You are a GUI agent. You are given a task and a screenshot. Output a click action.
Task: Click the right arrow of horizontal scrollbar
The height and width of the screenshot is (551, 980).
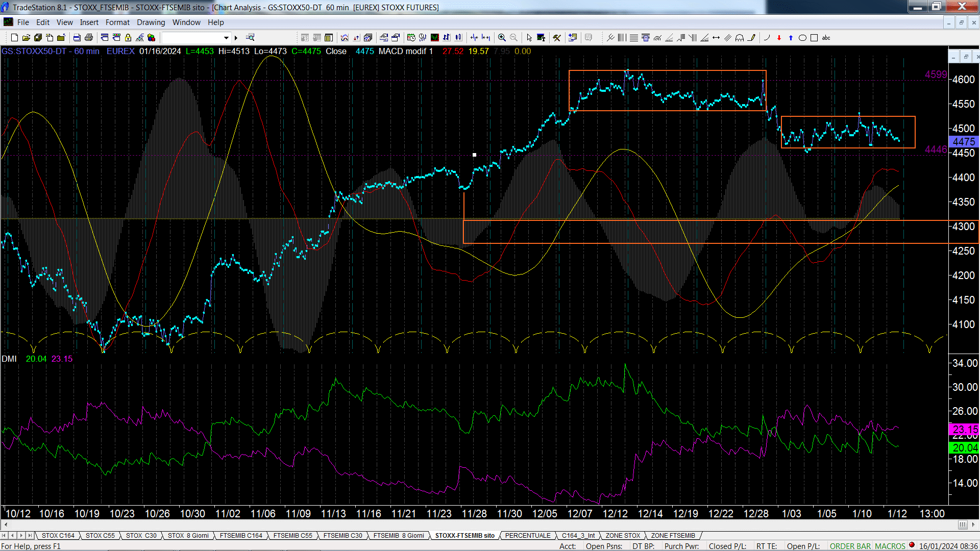pyautogui.click(x=974, y=524)
